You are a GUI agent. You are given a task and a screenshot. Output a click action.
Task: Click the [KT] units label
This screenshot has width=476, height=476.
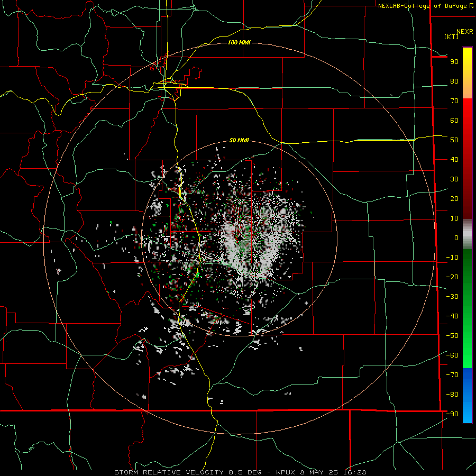click(452, 36)
